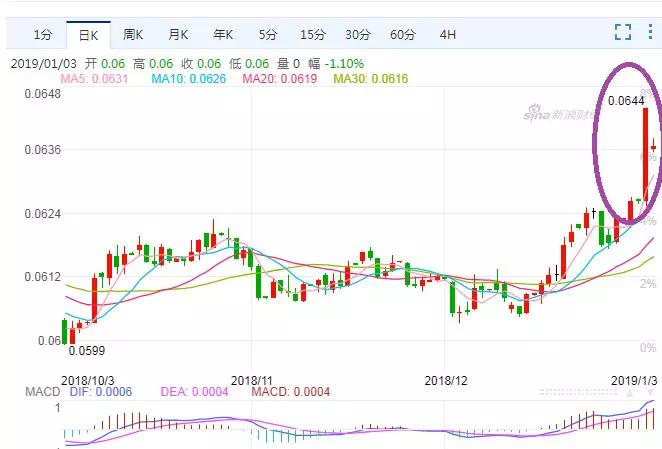Switch to the 4H chart tab
This screenshot has height=449, width=662.
tap(447, 35)
